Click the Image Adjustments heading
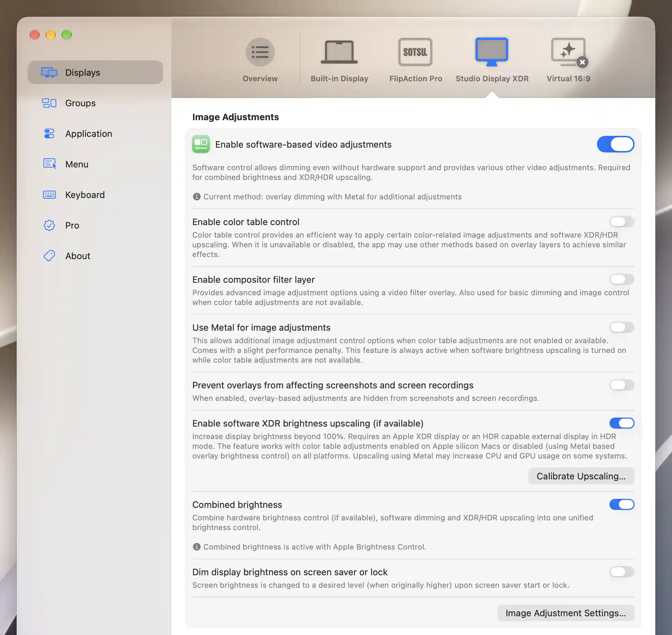The image size is (672, 635). [x=235, y=117]
